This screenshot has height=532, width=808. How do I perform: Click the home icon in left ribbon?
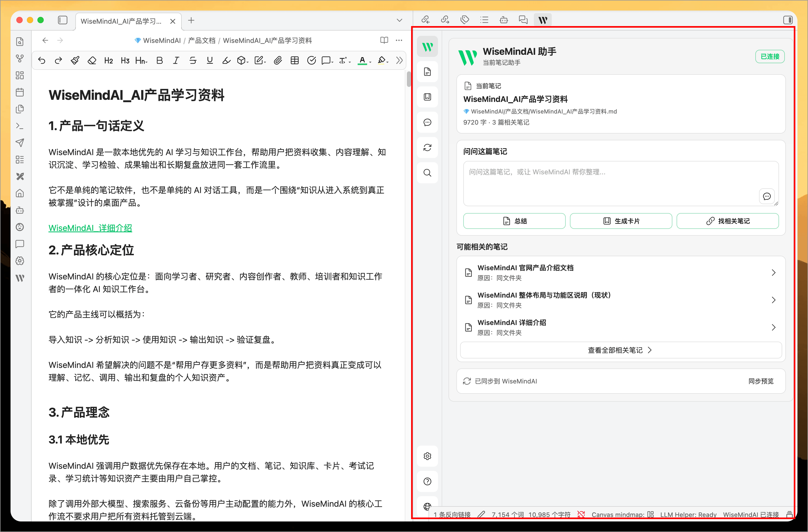(x=20, y=193)
